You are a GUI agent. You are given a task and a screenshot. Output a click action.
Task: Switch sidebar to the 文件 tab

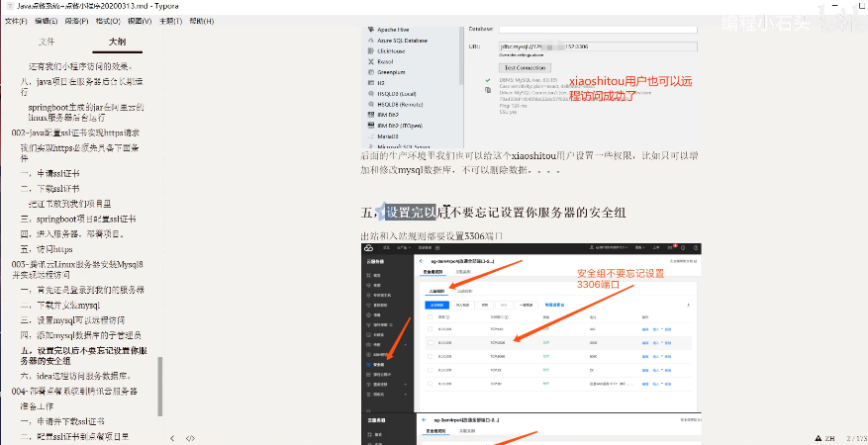[47, 42]
